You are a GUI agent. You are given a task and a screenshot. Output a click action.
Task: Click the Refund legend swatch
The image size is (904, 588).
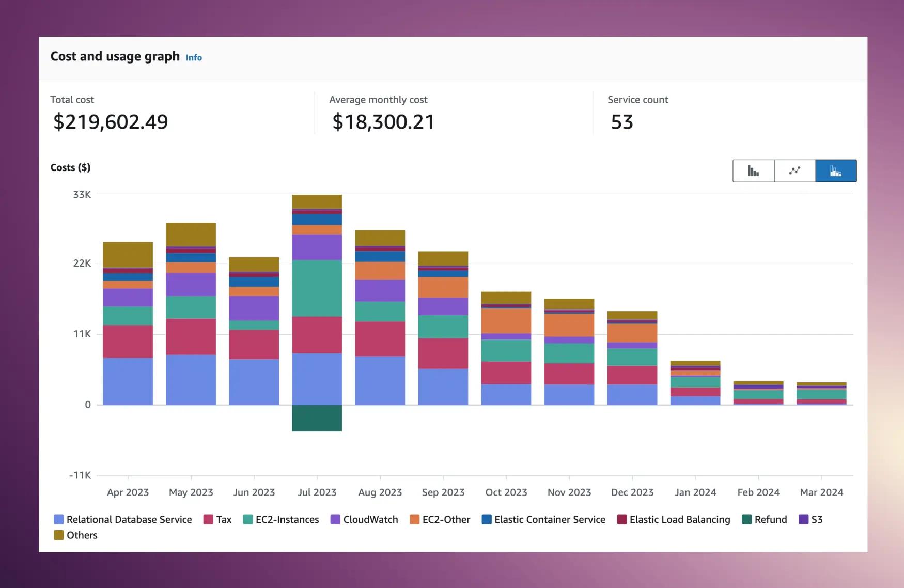tap(746, 519)
